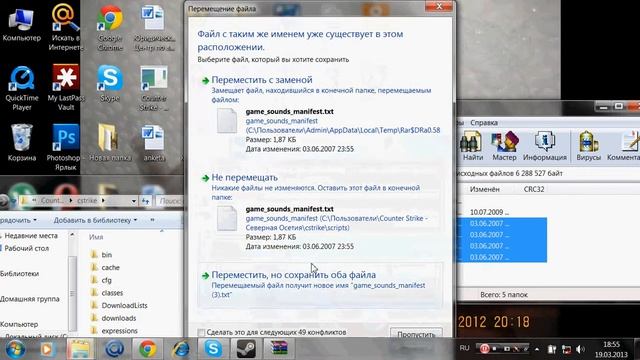Open Chrome from the taskbar
This screenshot has height=360, width=640.
coord(147,349)
